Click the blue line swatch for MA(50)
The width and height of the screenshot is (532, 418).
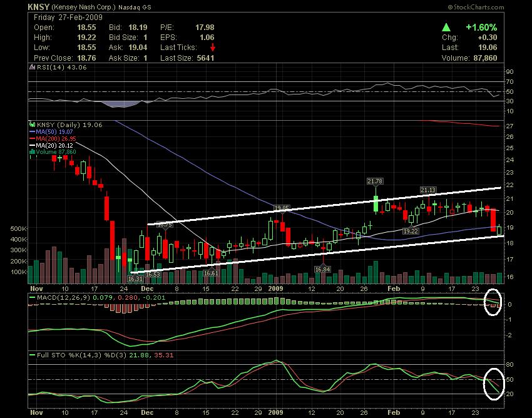32,131
